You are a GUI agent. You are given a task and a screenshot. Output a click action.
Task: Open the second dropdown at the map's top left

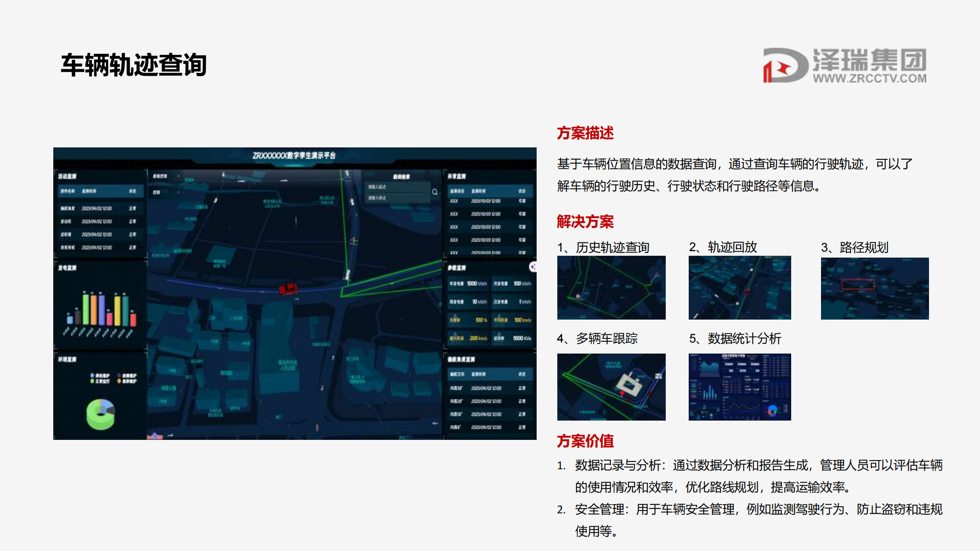165,192
